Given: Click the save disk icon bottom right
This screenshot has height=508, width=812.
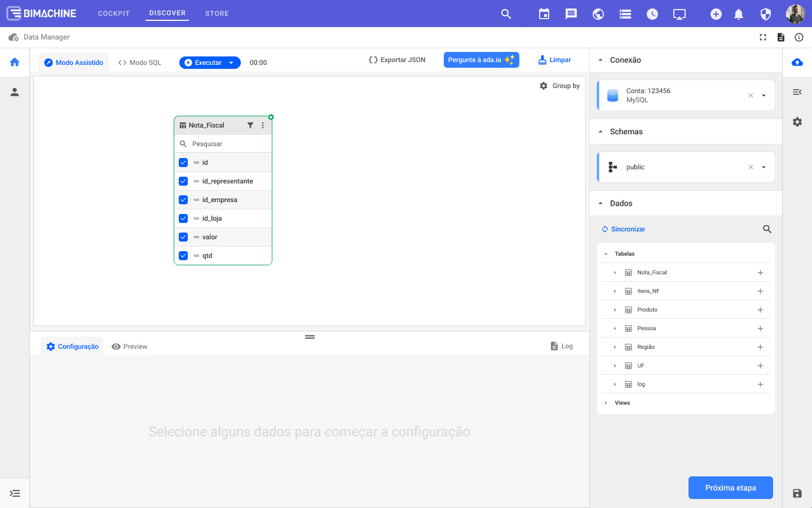Looking at the screenshot, I should pyautogui.click(x=797, y=493).
